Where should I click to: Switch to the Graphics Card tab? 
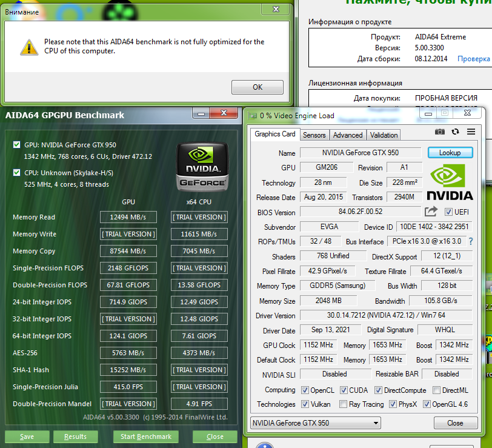(x=275, y=134)
